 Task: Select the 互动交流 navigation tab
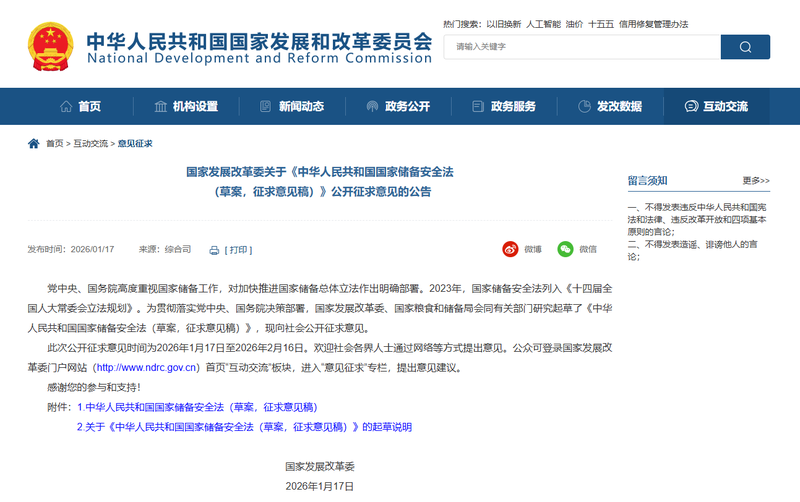click(716, 107)
